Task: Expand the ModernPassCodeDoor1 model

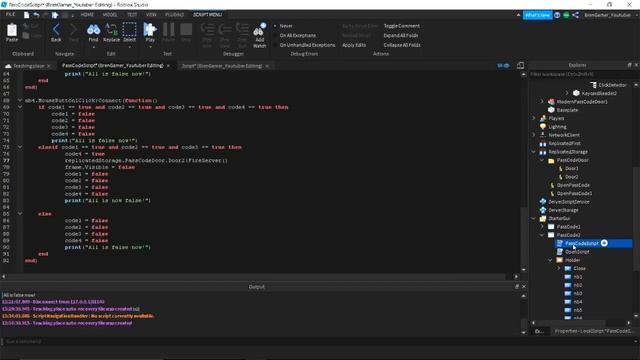Action: coord(542,102)
